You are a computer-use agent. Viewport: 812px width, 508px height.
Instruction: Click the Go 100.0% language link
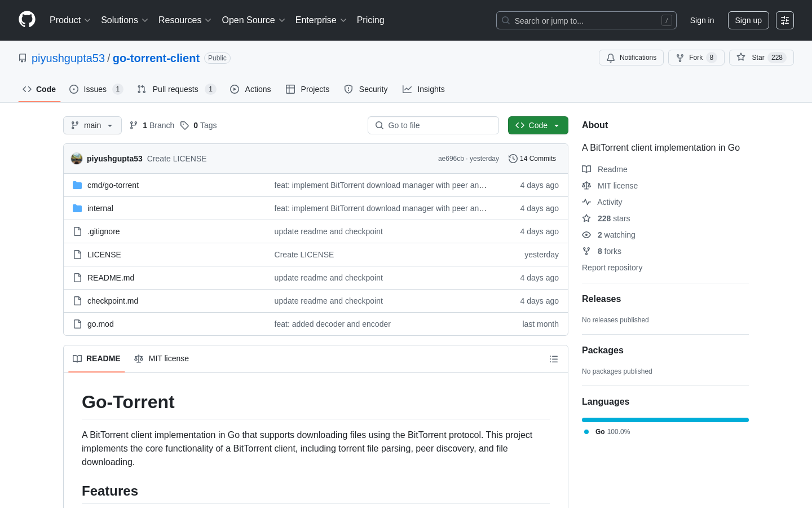click(607, 432)
